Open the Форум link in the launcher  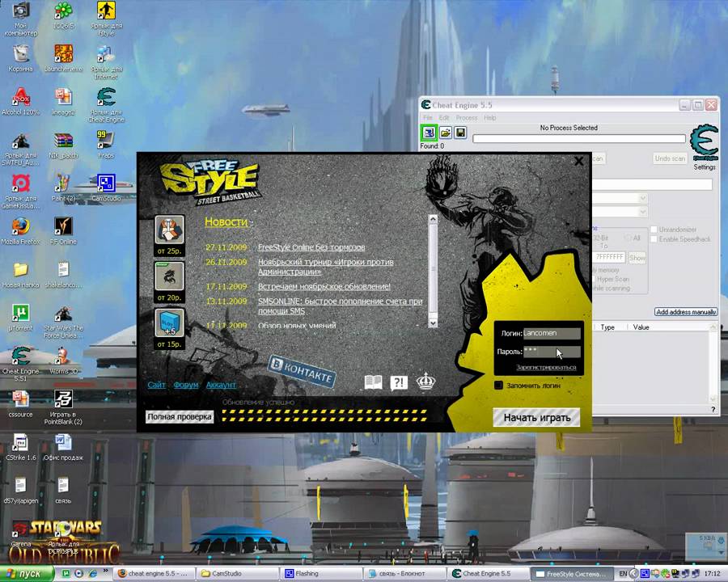click(x=186, y=385)
